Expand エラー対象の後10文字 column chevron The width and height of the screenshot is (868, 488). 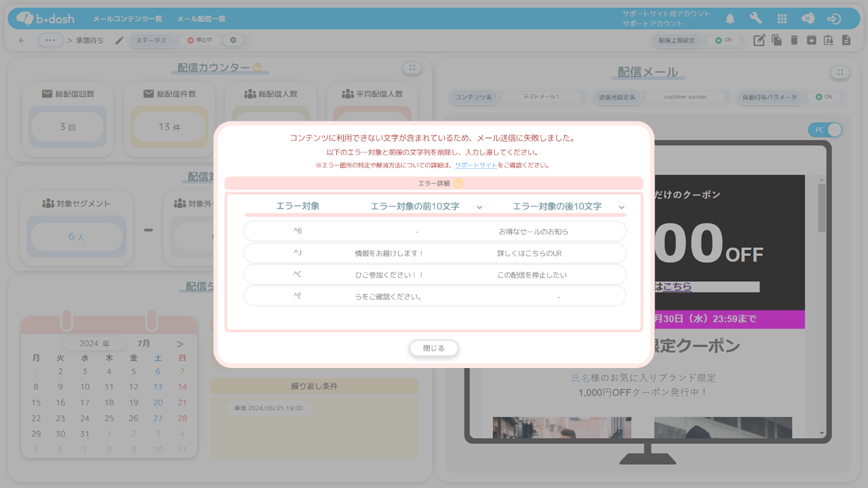(621, 207)
